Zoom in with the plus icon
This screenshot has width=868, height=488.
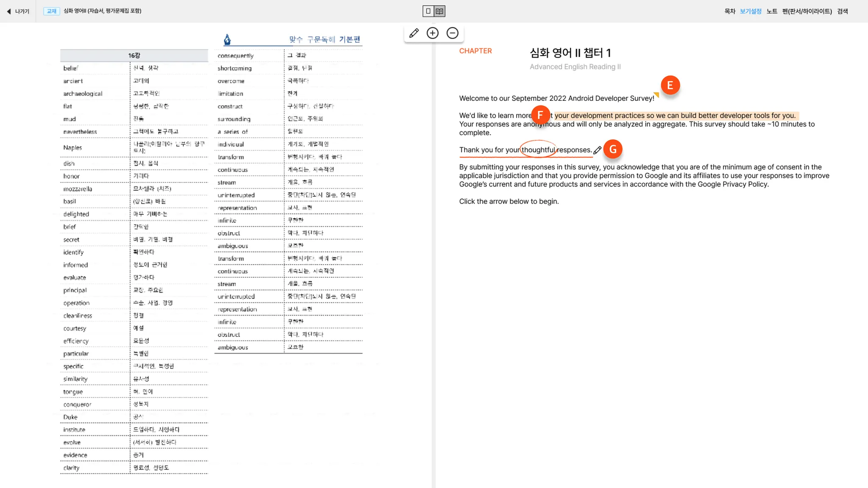pyautogui.click(x=432, y=33)
